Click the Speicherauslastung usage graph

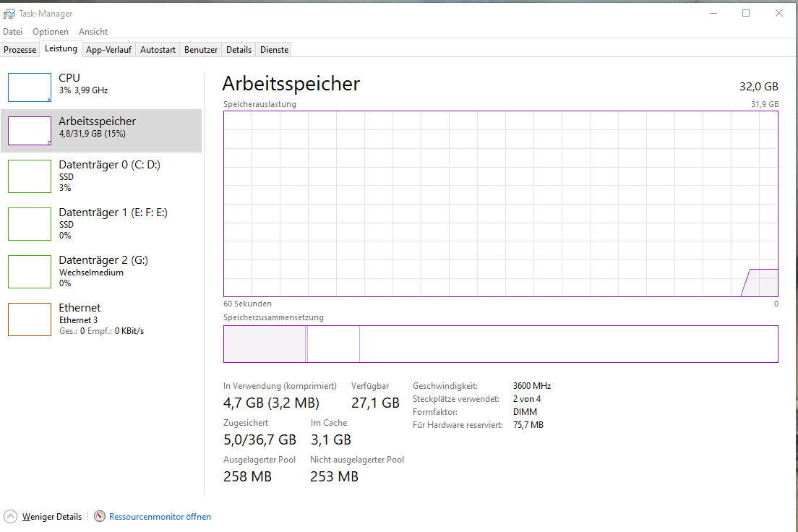[500, 204]
